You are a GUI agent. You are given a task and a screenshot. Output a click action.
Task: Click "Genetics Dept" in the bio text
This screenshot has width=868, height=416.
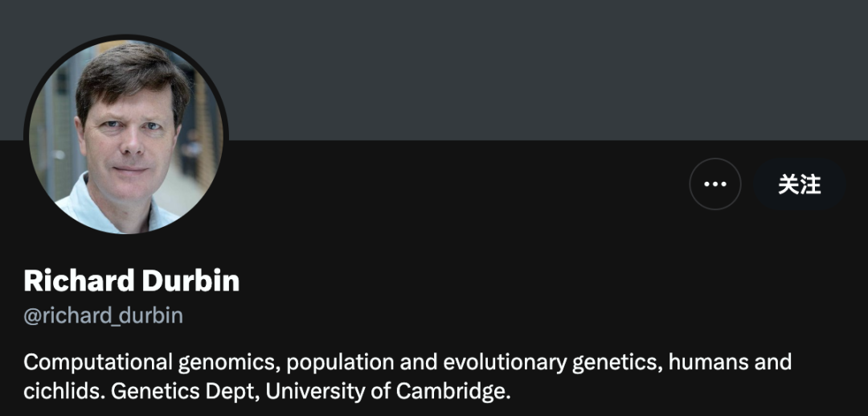pyautogui.click(x=184, y=392)
